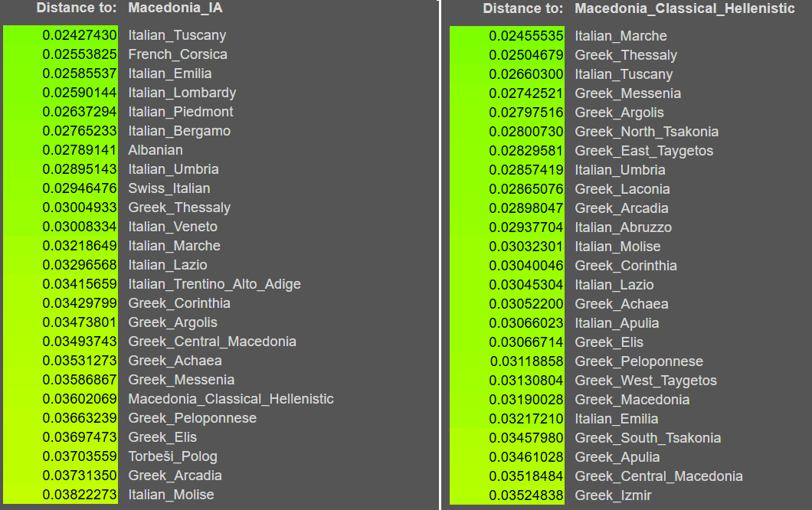The image size is (812, 510).
Task: Click distance 0.03052200 beside Greek_Achaea
Action: (526, 305)
